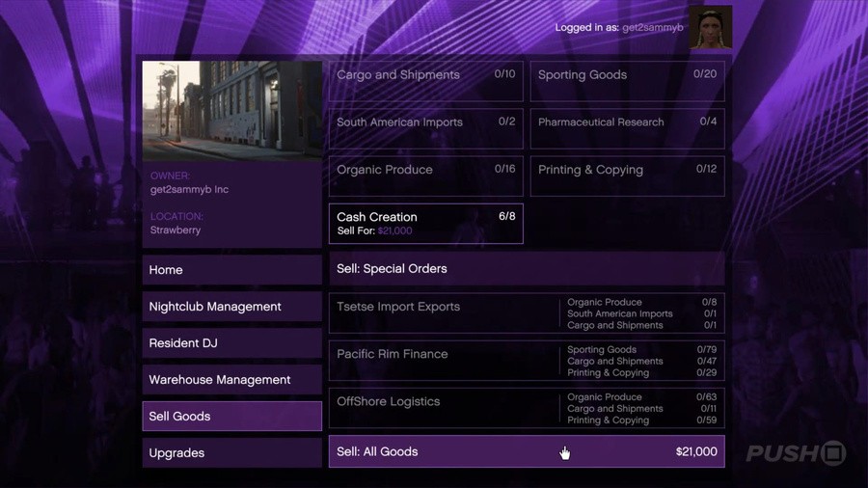868x488 pixels.
Task: Open the Home menu item
Action: (231, 270)
